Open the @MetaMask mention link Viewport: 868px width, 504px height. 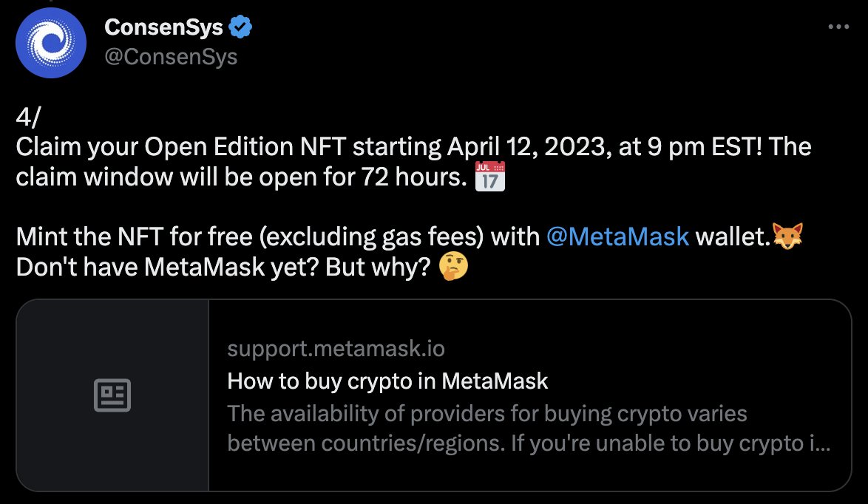617,236
